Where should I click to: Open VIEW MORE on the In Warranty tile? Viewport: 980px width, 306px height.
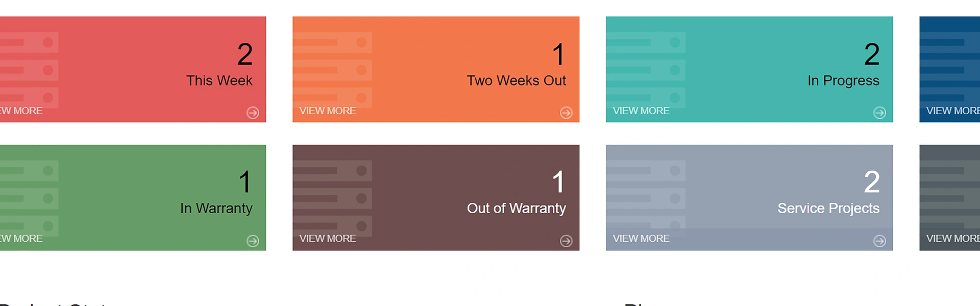[x=21, y=239]
